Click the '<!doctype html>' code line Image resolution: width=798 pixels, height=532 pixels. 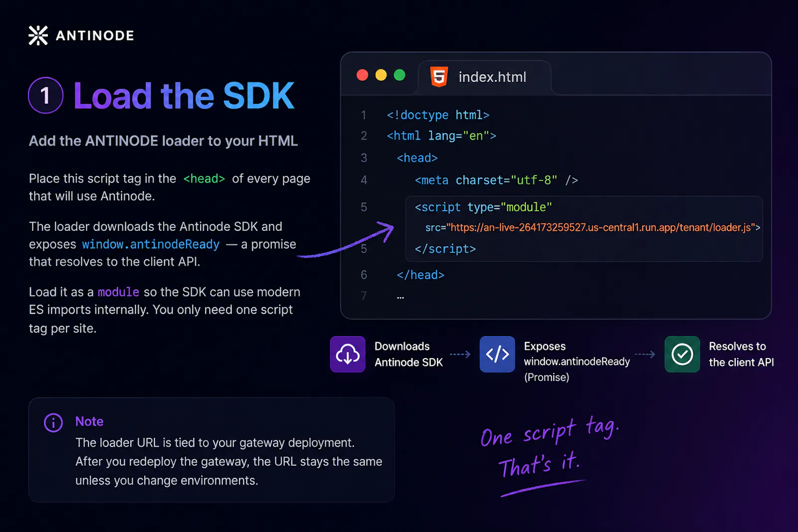pyautogui.click(x=438, y=115)
